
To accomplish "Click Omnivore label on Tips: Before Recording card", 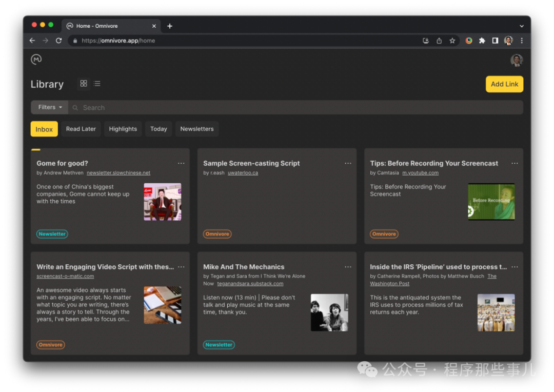I will click(x=384, y=234).
